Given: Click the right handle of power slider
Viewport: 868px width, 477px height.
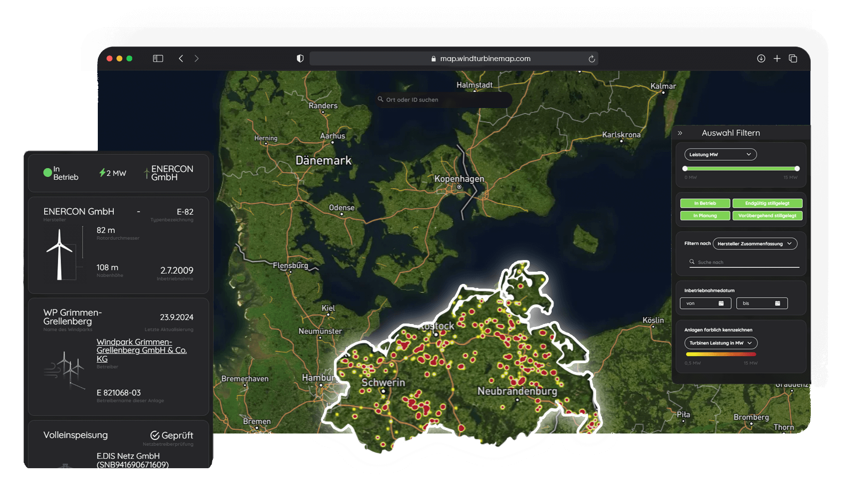Looking at the screenshot, I should 797,169.
